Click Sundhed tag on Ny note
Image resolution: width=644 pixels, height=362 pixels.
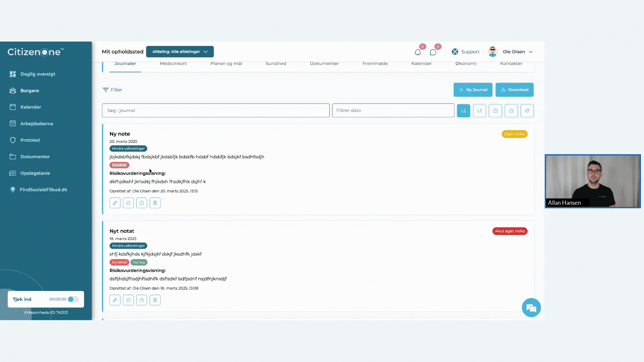(119, 165)
